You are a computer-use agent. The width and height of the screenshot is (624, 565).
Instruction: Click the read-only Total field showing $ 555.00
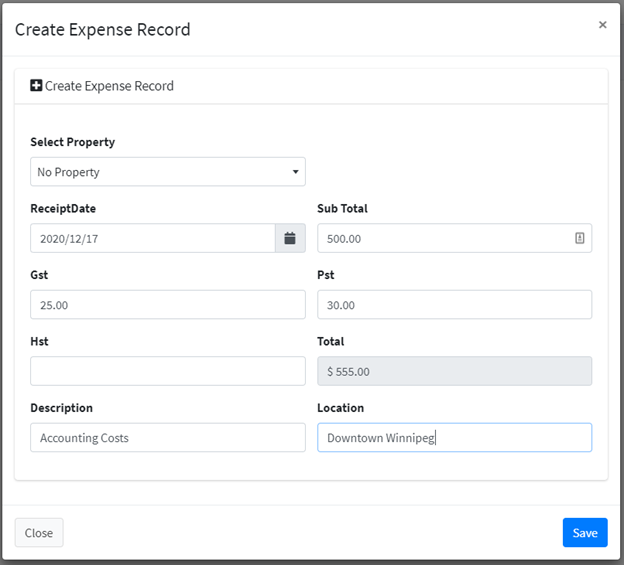[454, 371]
